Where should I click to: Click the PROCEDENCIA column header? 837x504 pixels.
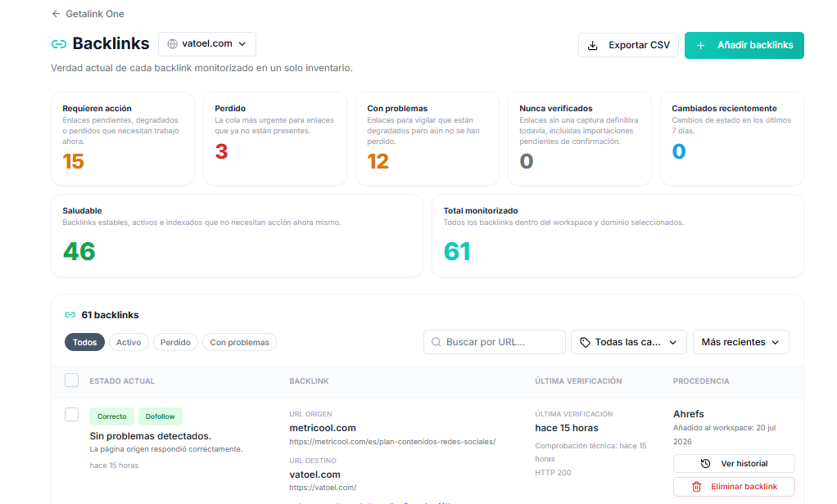pyautogui.click(x=701, y=381)
